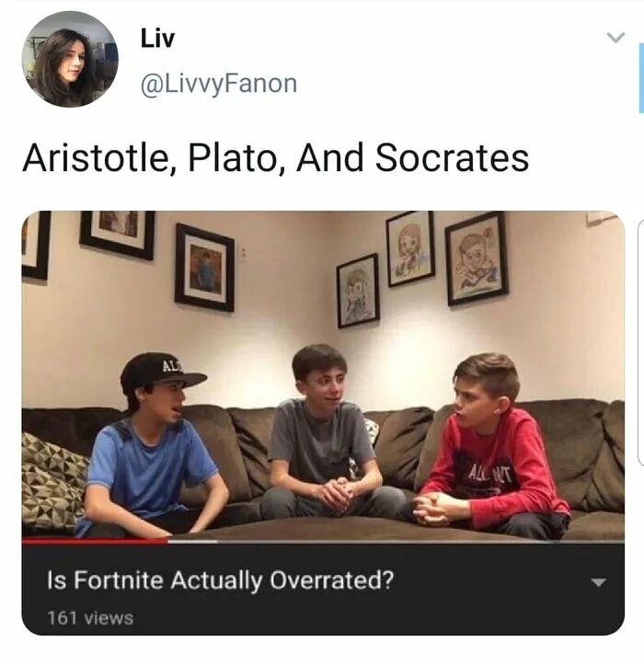Screen dimensions: 644x665
Task: Click the lowest framed caricature on wall
Action: coord(358,291)
